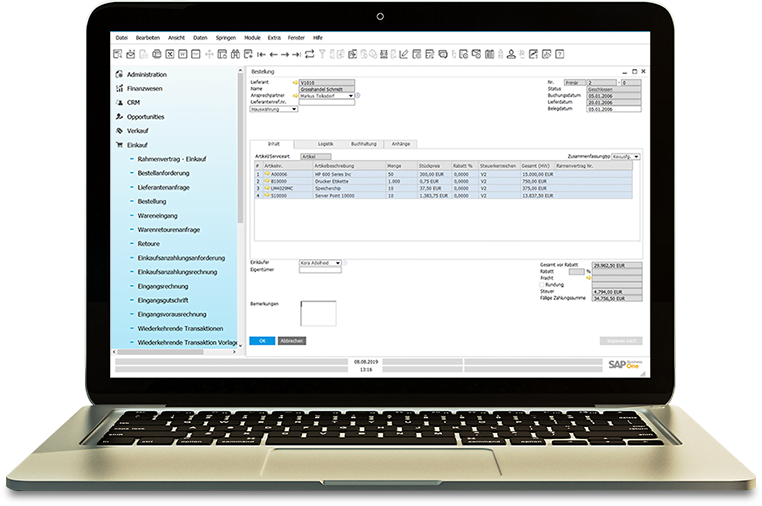
Task: Open Bestellanforderung in Einkauf menu
Action: (x=163, y=173)
